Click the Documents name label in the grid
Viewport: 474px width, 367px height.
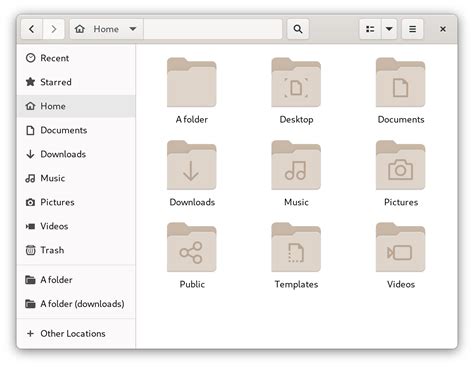coord(401,119)
